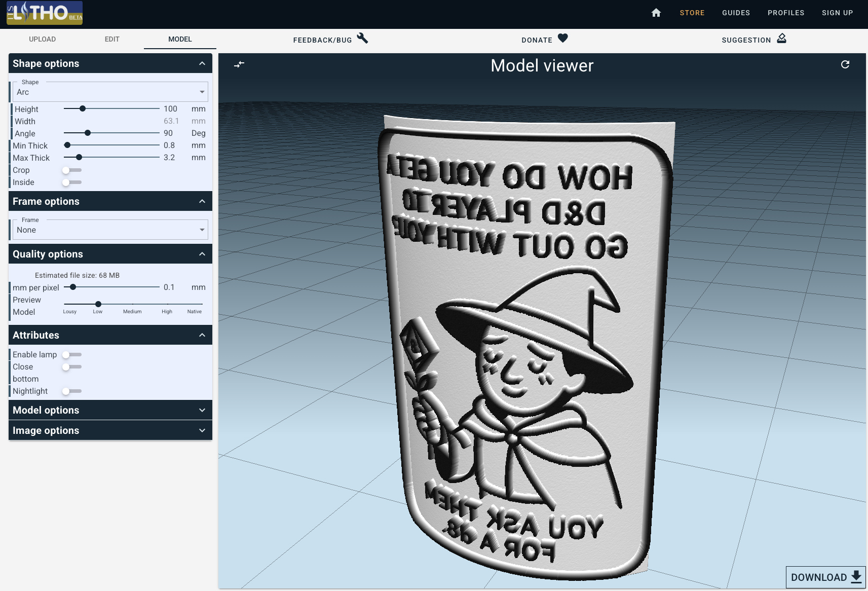The width and height of the screenshot is (868, 591).
Task: Refresh the model viewer
Action: 845,64
